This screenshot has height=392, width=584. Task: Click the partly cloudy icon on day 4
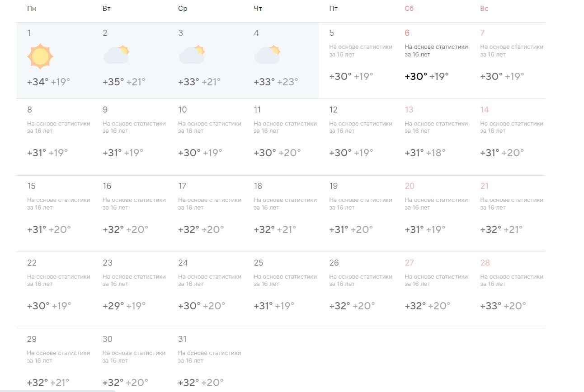[x=267, y=55]
